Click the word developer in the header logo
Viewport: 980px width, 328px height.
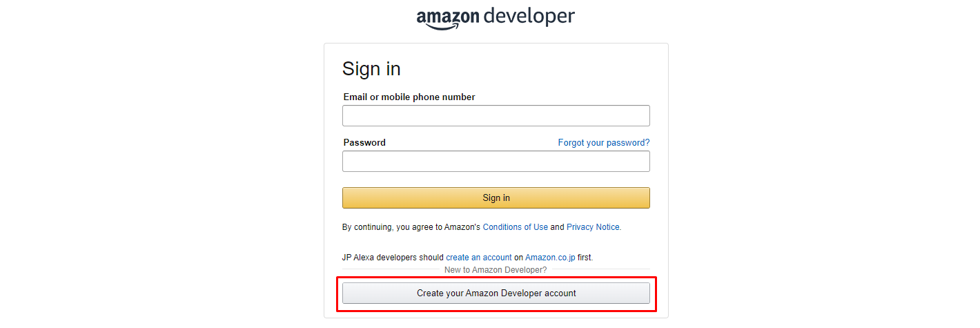(529, 16)
